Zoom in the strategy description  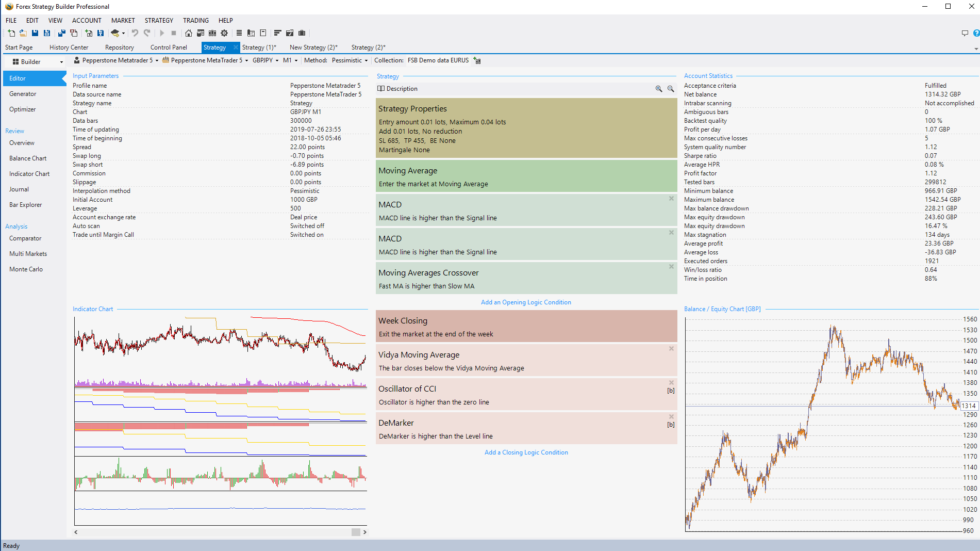pyautogui.click(x=659, y=89)
